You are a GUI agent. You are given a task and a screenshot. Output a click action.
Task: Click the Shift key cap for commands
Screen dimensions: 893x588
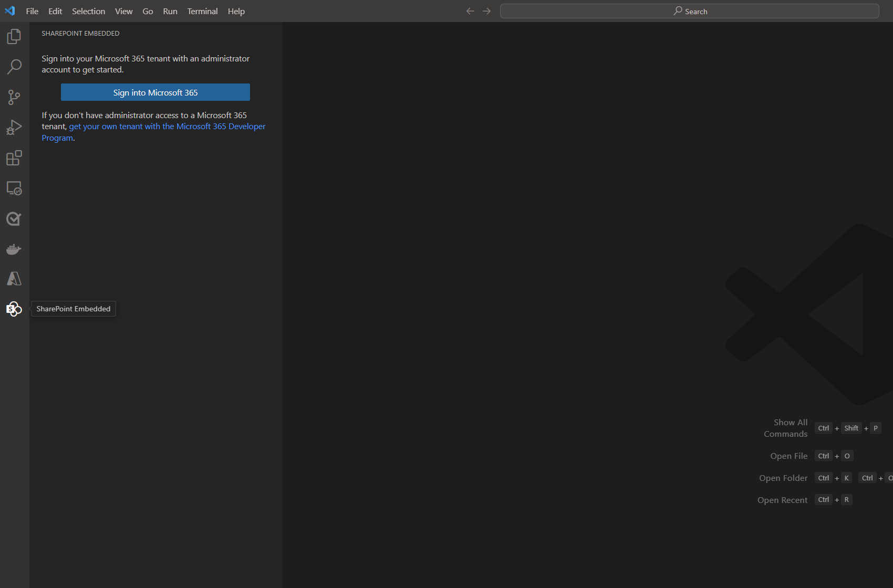point(851,428)
